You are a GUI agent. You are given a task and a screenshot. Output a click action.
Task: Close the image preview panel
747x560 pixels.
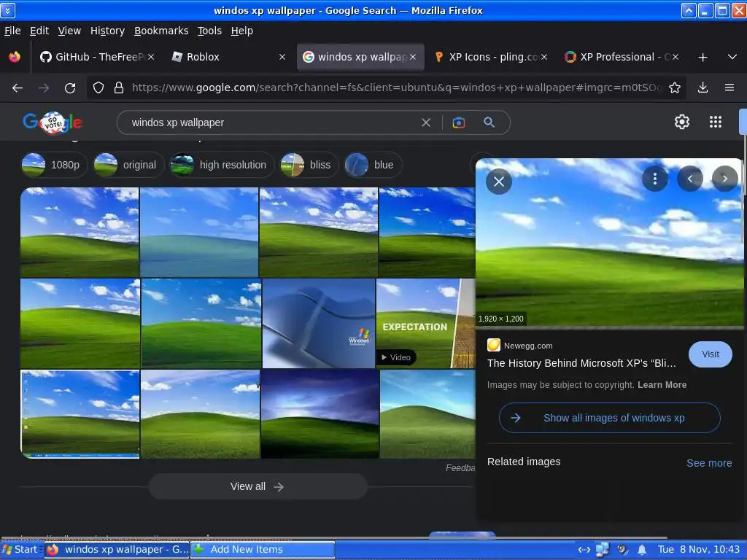499,182
